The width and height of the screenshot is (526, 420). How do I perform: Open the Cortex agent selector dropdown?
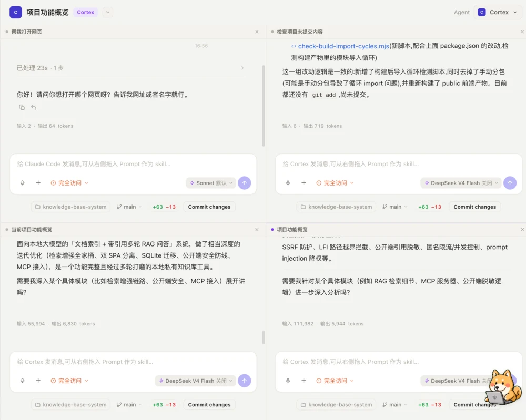(498, 12)
